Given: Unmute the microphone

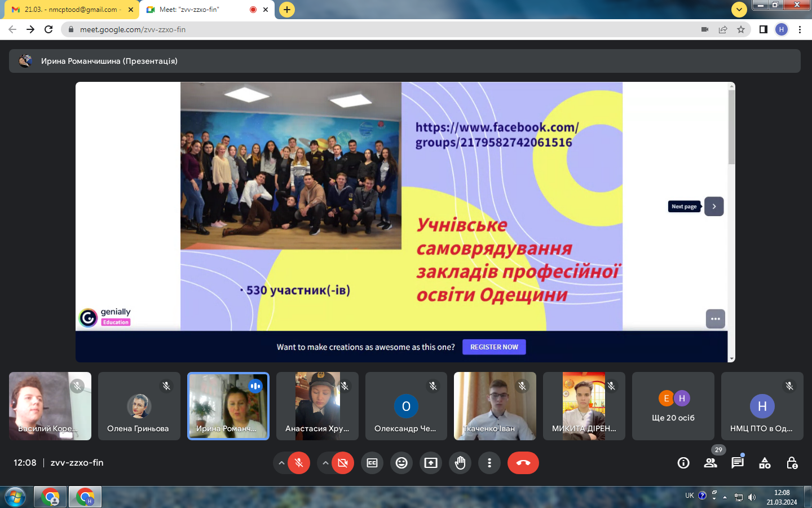Looking at the screenshot, I should pos(299,463).
